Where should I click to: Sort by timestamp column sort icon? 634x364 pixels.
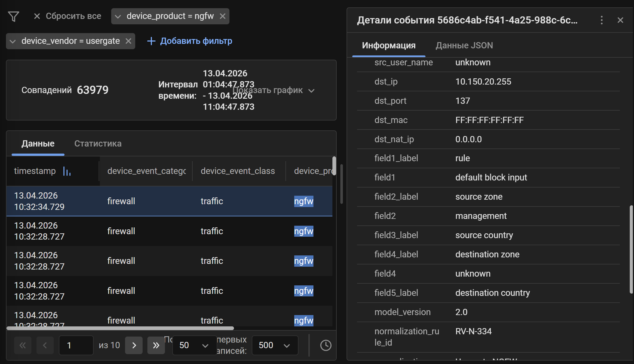67,171
